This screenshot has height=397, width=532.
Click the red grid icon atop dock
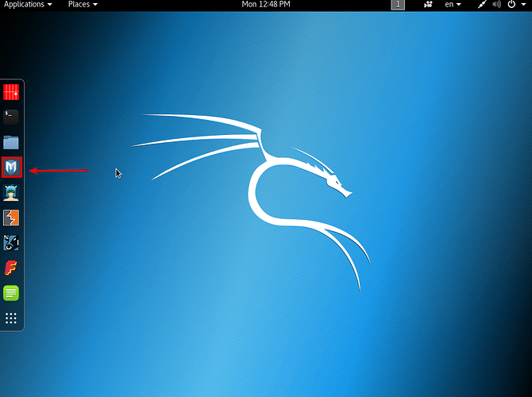pyautogui.click(x=11, y=92)
